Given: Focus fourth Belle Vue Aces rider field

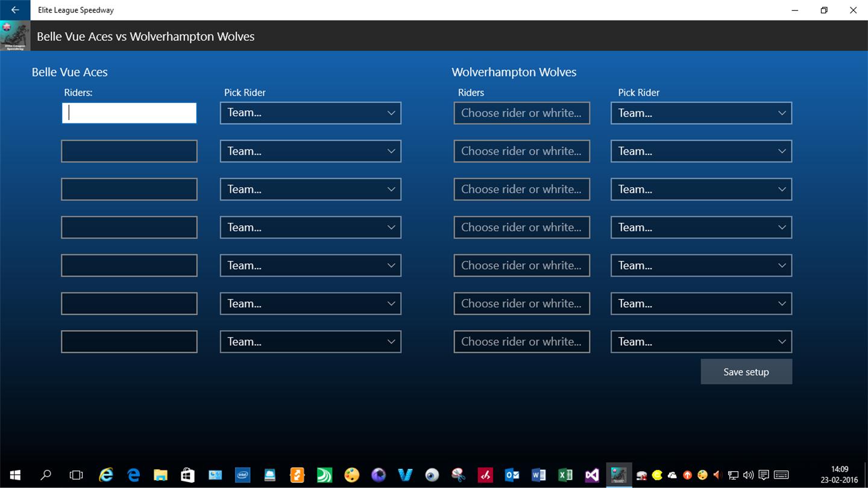Looking at the screenshot, I should [x=129, y=227].
